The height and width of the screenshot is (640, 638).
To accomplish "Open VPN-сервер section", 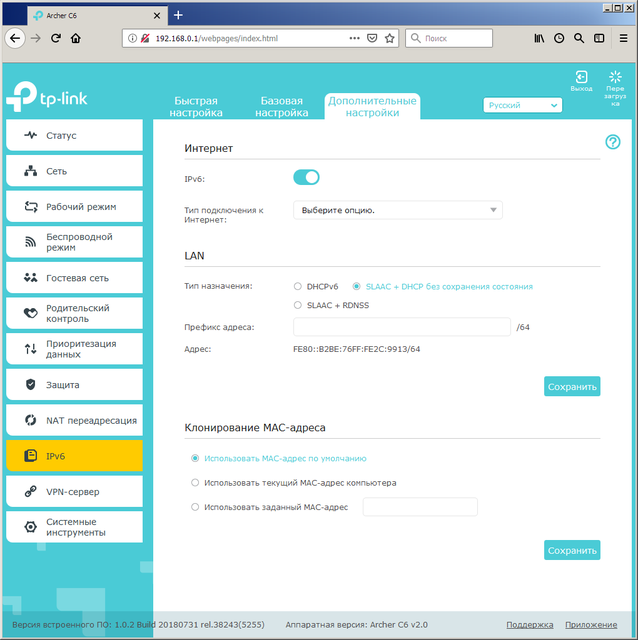I will pos(74,492).
